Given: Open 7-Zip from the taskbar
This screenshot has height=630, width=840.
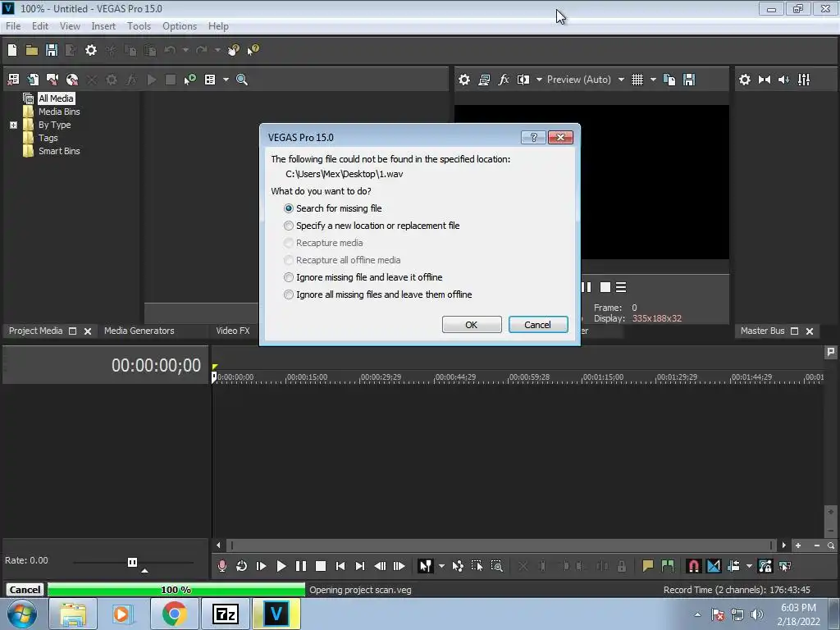Looking at the screenshot, I should coord(225,614).
